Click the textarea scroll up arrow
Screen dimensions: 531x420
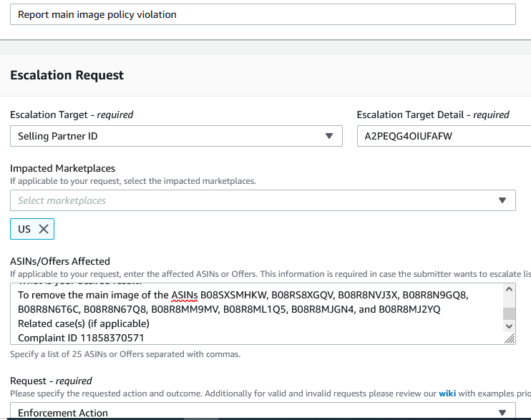[x=510, y=289]
